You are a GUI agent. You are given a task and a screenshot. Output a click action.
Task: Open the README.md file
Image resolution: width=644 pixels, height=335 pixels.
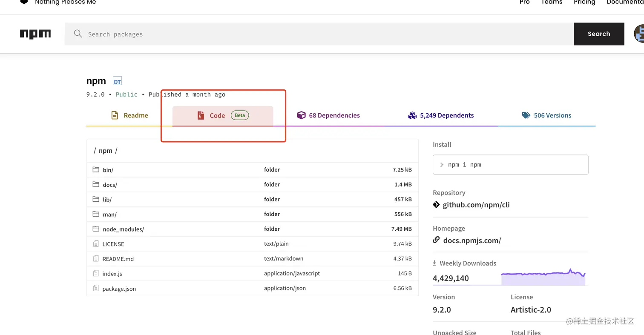tap(118, 259)
